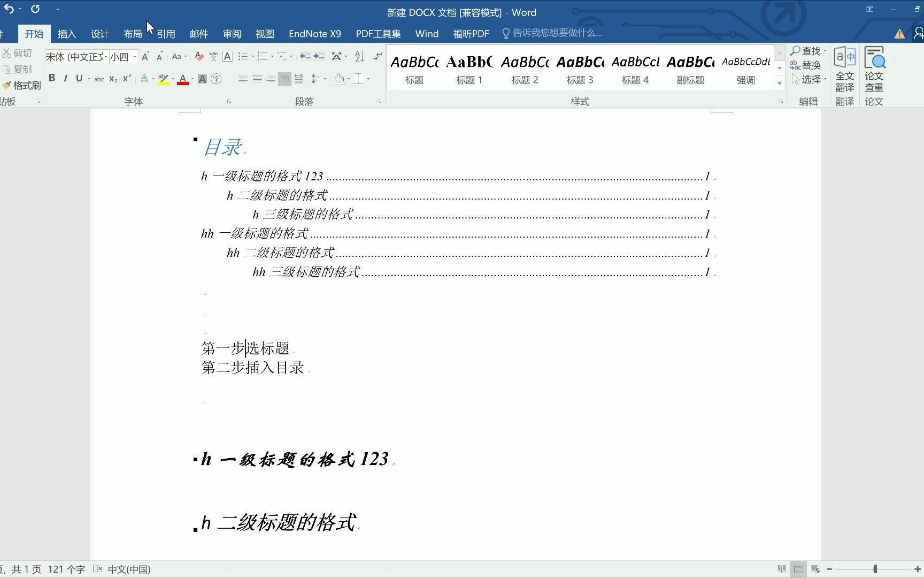
Task: Open the enclosed character (字 in circle) tool
Action: click(x=216, y=79)
